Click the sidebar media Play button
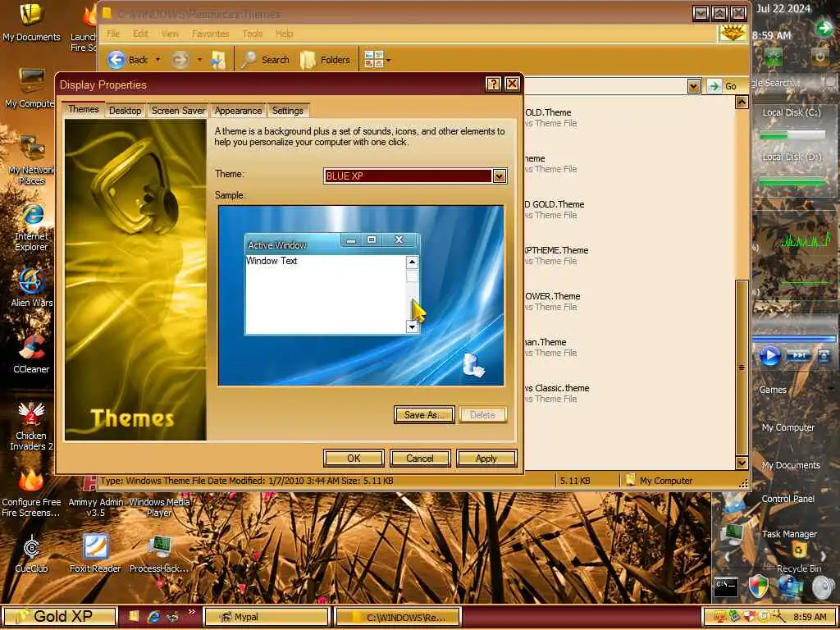Image resolution: width=840 pixels, height=630 pixels. click(x=769, y=356)
